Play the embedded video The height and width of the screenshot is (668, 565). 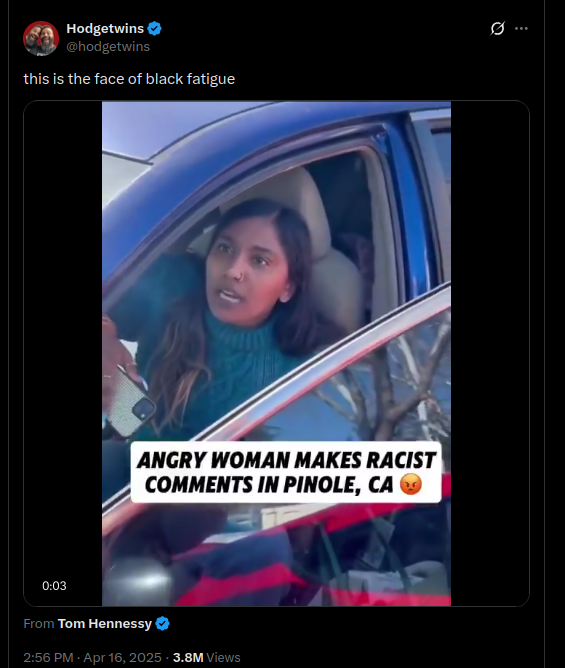pos(276,354)
